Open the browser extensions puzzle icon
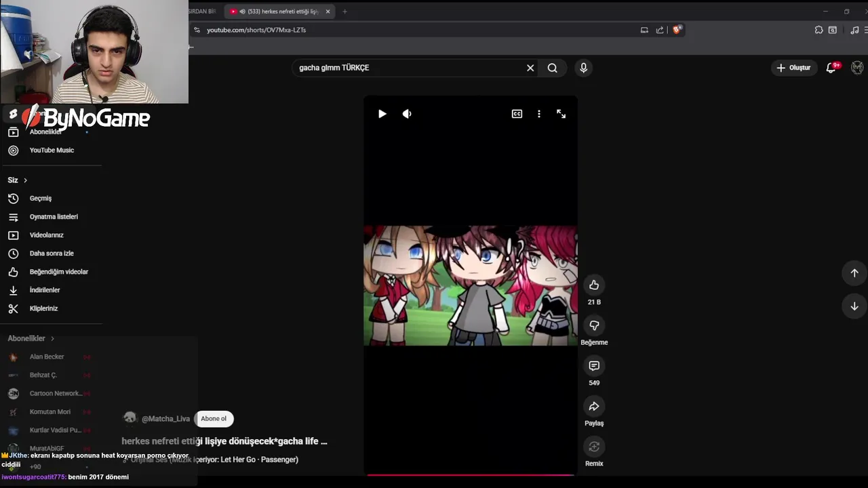 818,30
